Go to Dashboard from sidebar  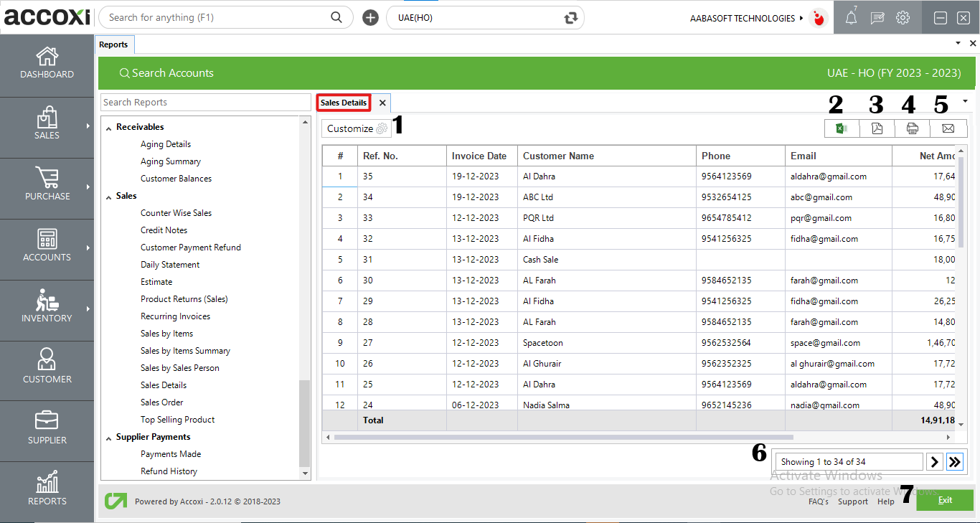point(47,65)
